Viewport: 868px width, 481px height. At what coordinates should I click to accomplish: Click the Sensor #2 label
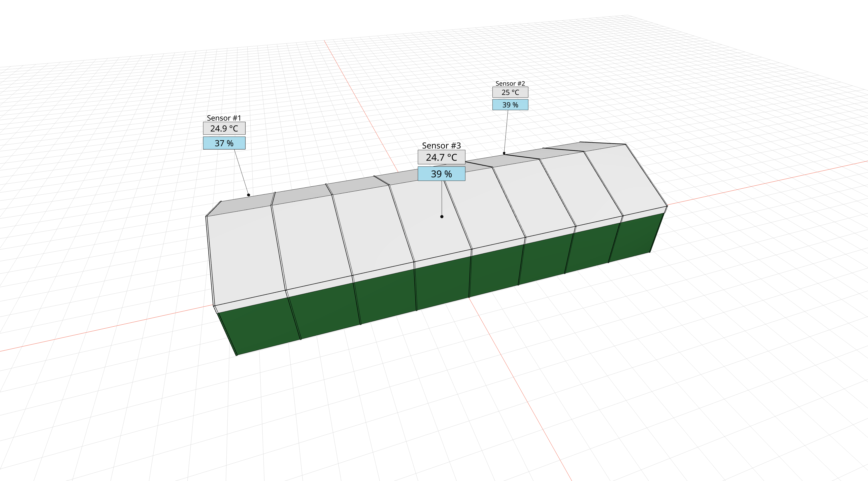point(510,83)
